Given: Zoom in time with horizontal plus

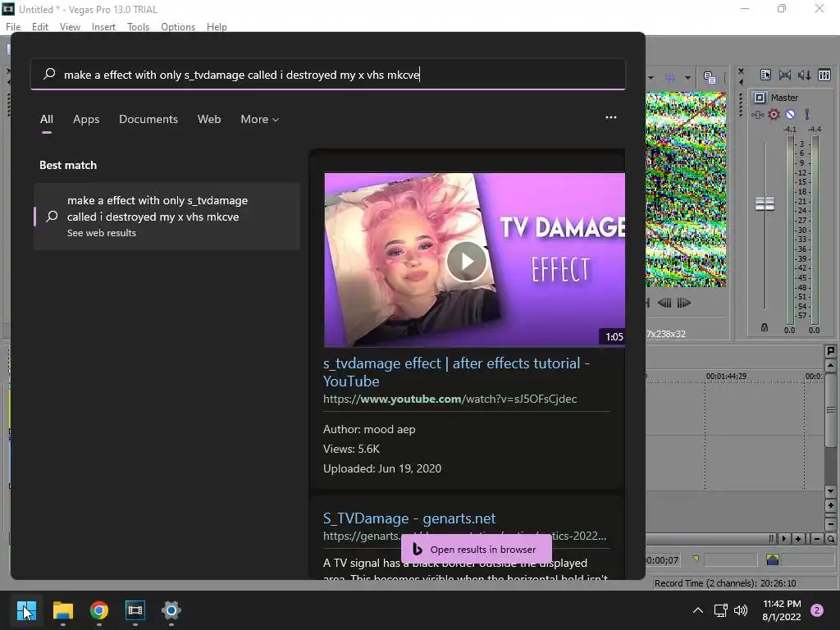Looking at the screenshot, I should coord(797,539).
